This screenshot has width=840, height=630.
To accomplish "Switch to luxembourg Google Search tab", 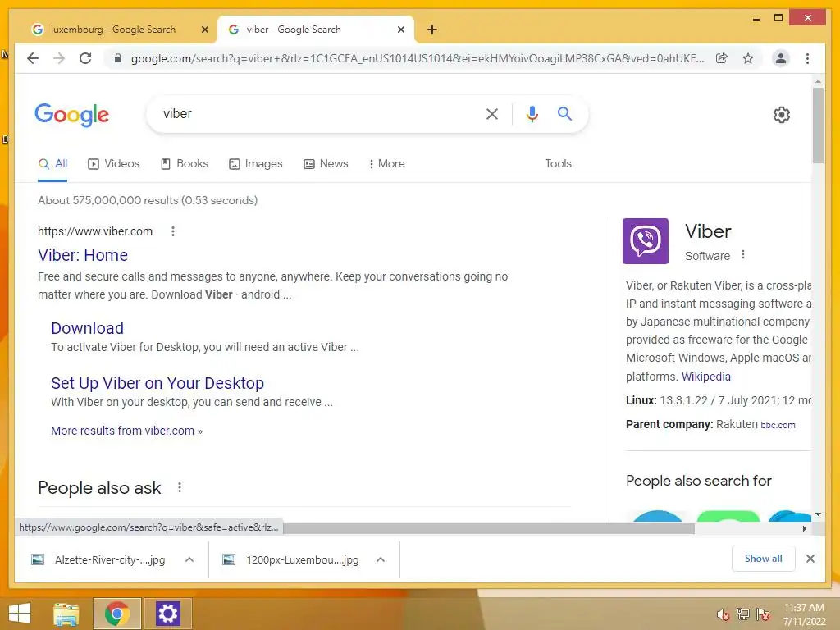I will [119, 30].
